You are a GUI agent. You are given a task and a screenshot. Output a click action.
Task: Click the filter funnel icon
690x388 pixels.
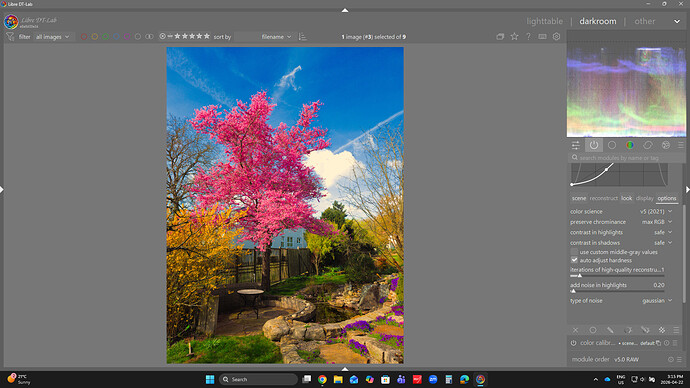[x=10, y=37]
